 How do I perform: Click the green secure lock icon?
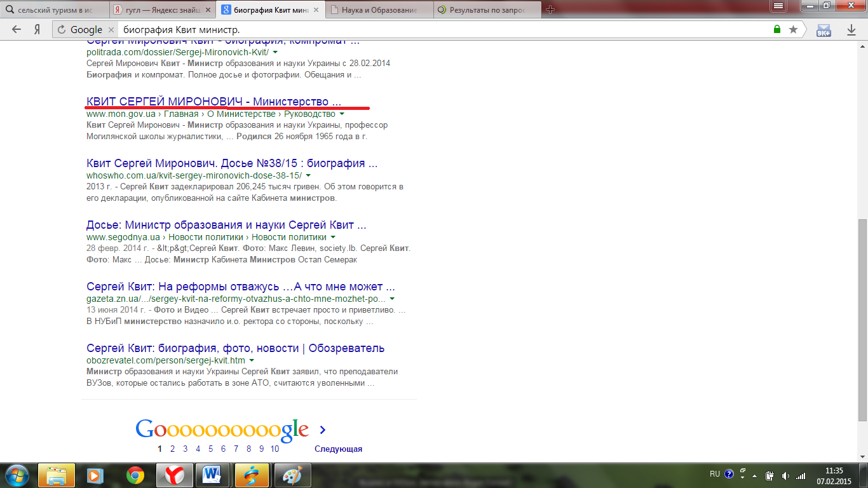pos(777,29)
